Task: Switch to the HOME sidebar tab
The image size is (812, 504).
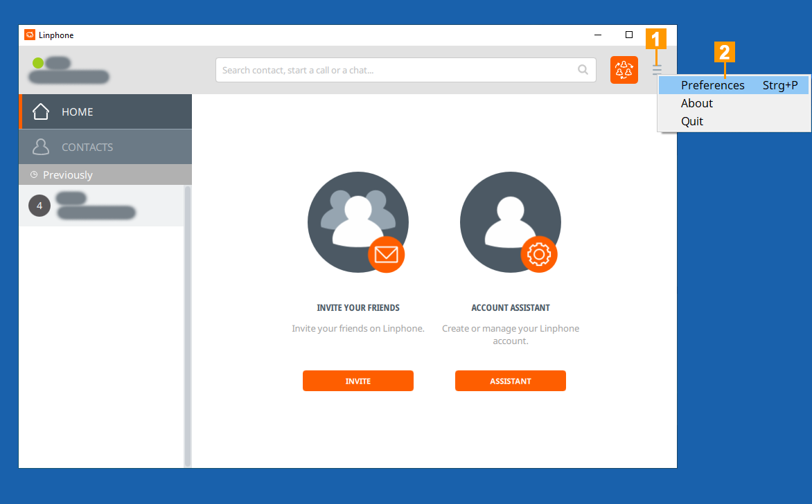Action: [x=105, y=111]
